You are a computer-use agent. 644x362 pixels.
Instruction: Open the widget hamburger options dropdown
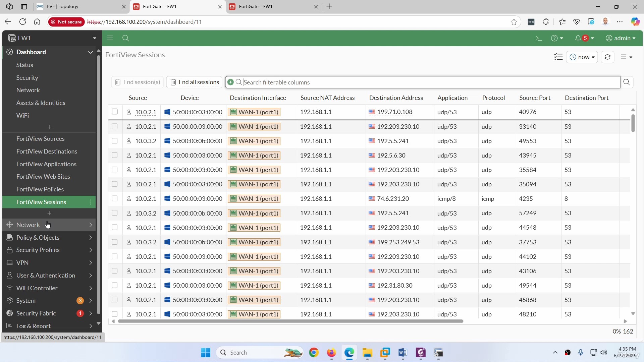(x=626, y=57)
